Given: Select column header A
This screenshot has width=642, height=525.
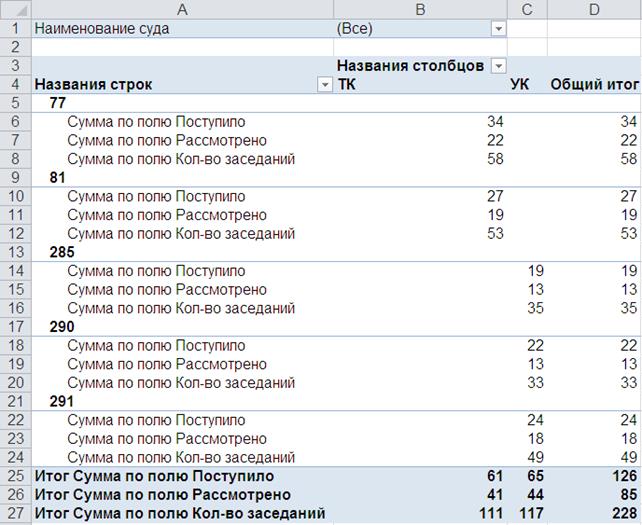Looking at the screenshot, I should 183,9.
